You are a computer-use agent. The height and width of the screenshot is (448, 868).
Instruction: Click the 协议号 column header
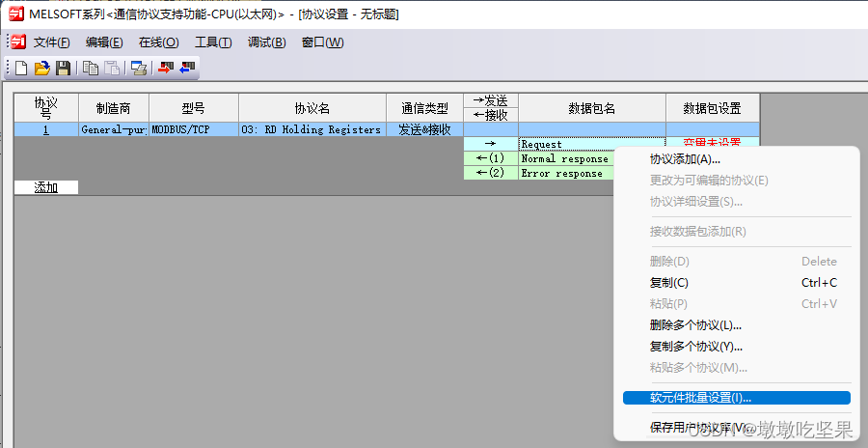point(46,107)
